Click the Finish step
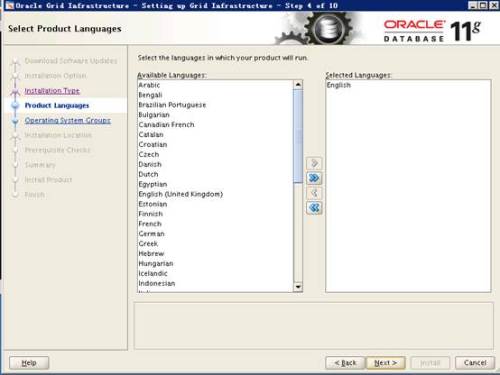 (35, 195)
